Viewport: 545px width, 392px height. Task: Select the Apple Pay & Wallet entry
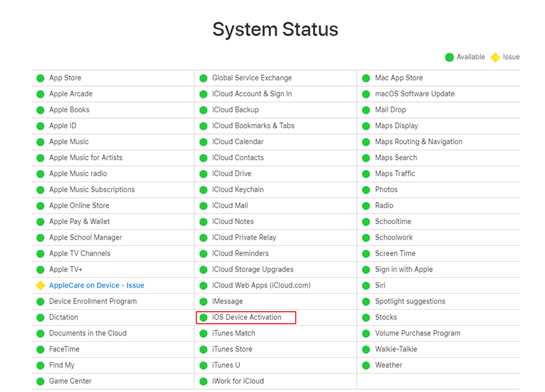(x=79, y=222)
